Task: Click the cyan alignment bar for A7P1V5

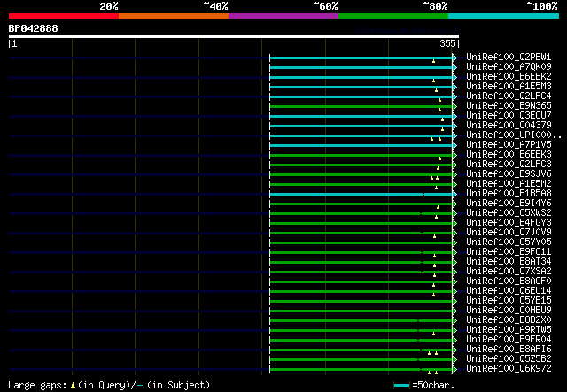Action: pyautogui.click(x=361, y=146)
